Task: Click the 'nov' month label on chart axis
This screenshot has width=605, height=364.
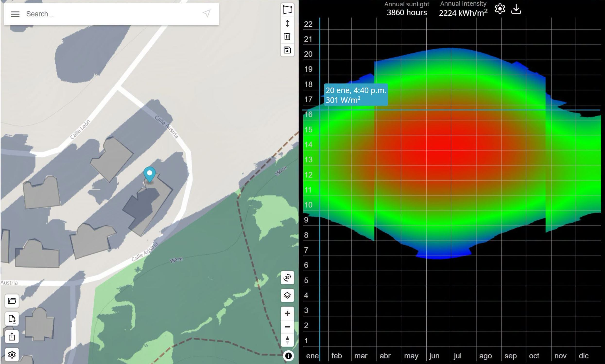Action: pyautogui.click(x=560, y=356)
